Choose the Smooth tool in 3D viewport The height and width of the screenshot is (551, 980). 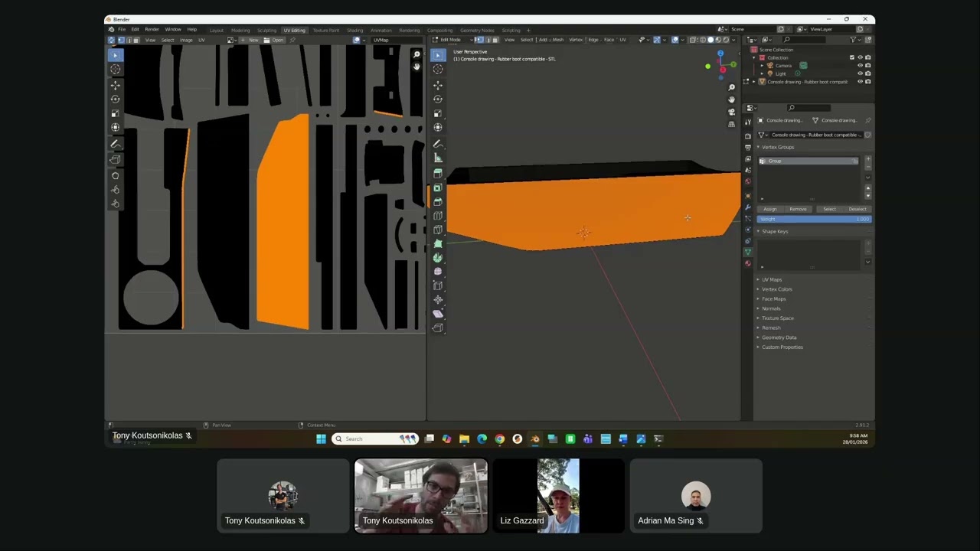coord(438,271)
